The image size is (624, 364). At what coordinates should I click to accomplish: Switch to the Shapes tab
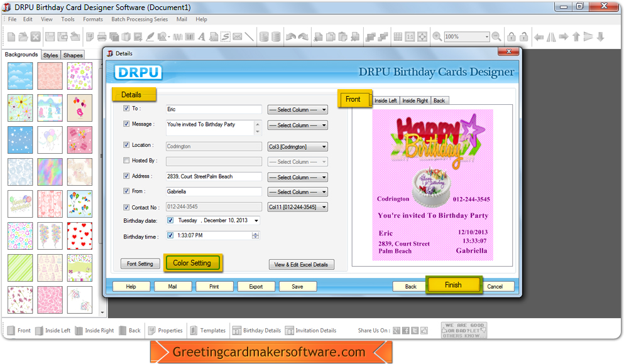73,55
